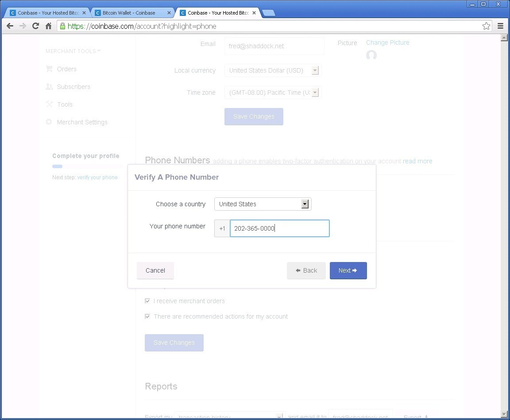Close the active Coinbase tab

pos(254,13)
